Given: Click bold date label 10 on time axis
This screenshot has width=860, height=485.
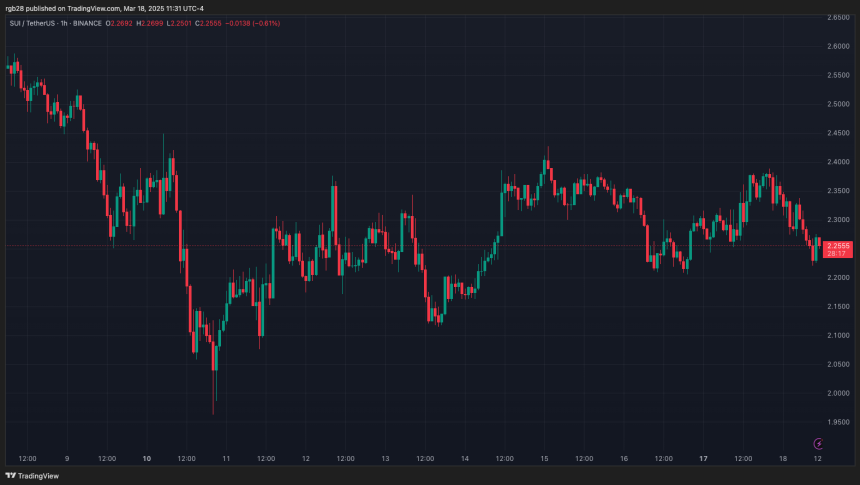Looking at the screenshot, I should point(146,459).
